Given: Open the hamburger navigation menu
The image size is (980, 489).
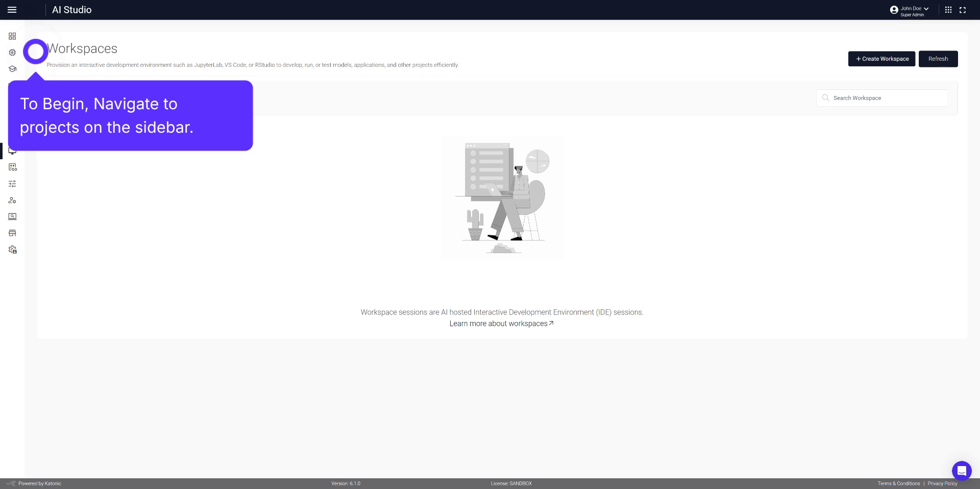Looking at the screenshot, I should pos(12,10).
